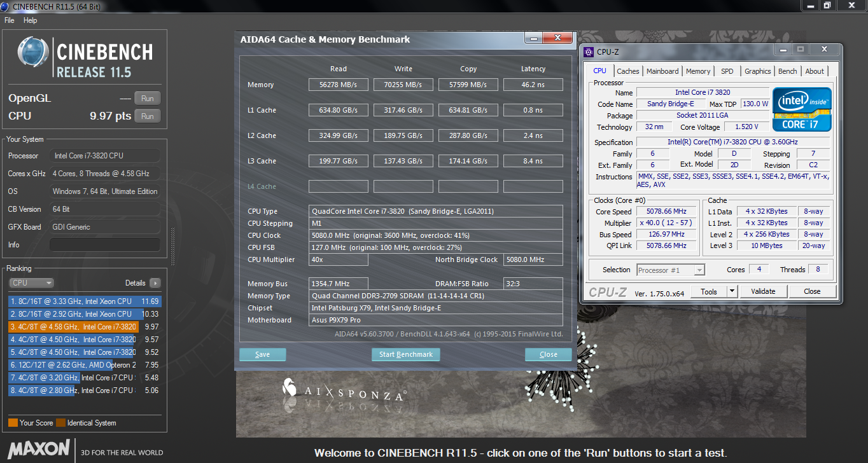Screen dimensions: 868x463
Task: Restore down the Cinebench window
Action: [x=827, y=5]
